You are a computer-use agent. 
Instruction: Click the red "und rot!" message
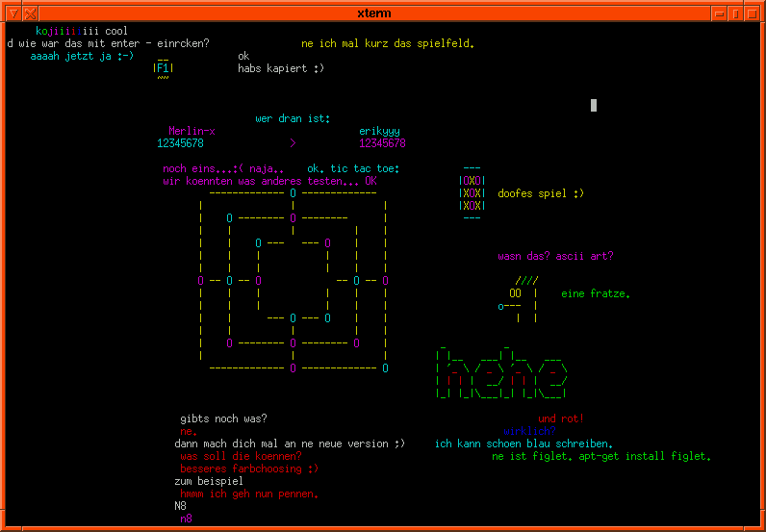pyautogui.click(x=561, y=419)
